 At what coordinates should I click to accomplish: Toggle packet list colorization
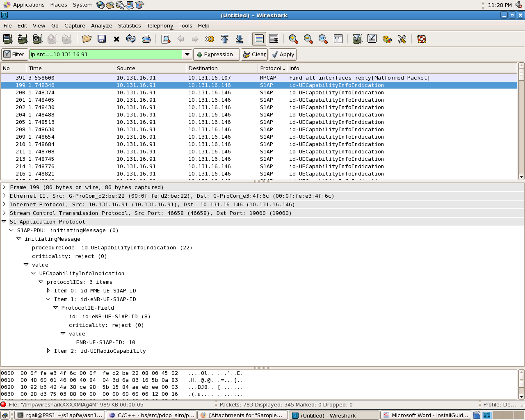point(259,39)
